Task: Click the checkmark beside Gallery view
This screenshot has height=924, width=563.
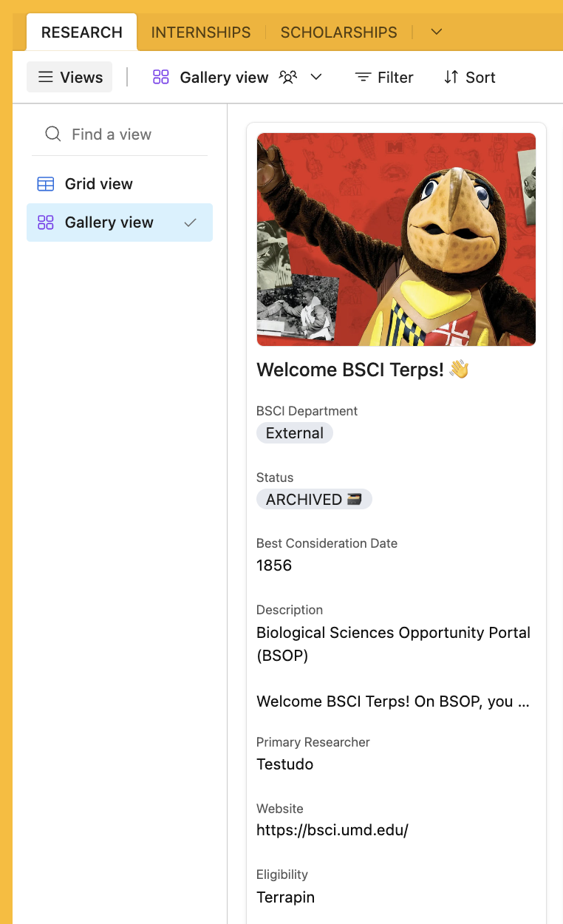Action: point(191,222)
